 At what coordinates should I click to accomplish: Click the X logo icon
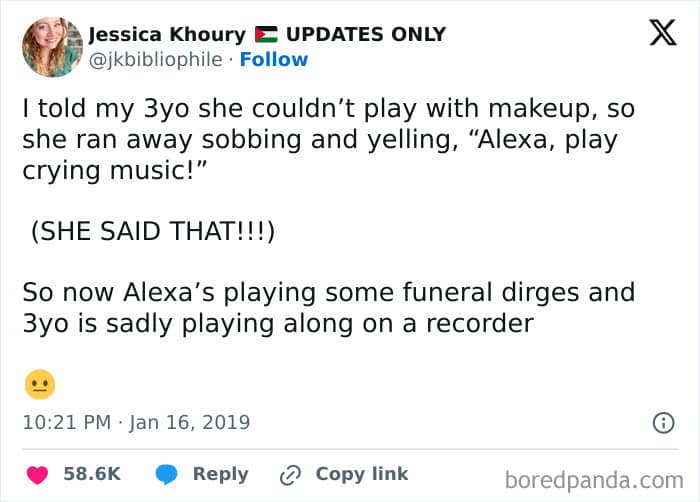click(x=662, y=34)
